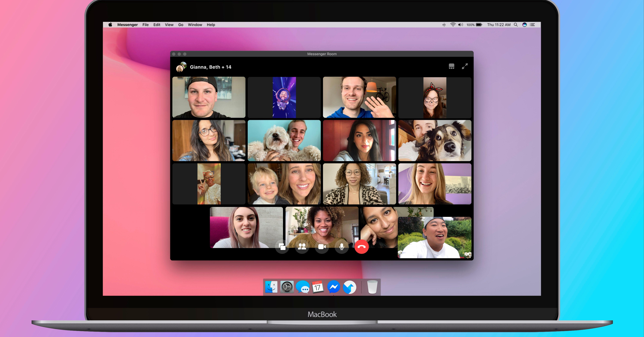Viewport: 644px width, 337px height.
Task: Open the Calendar app in the dock
Action: pyautogui.click(x=318, y=287)
